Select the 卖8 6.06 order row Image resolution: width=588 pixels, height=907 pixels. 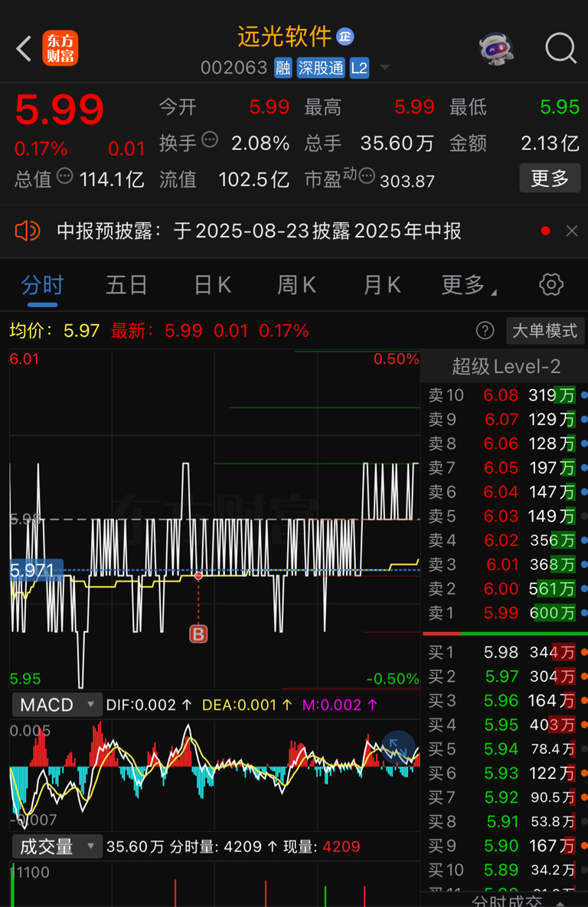point(505,444)
